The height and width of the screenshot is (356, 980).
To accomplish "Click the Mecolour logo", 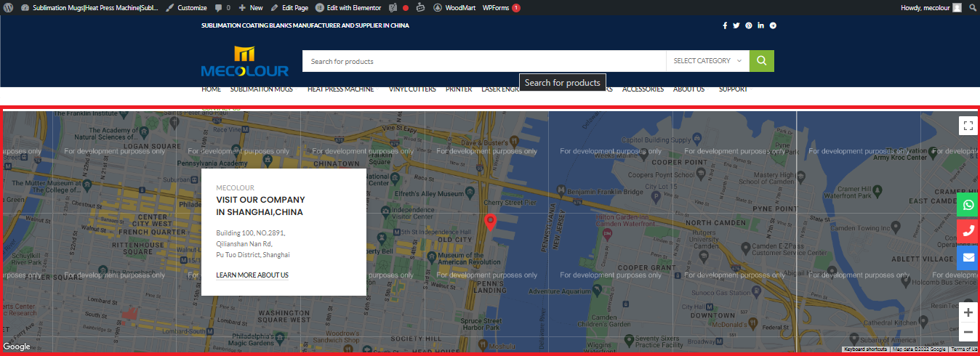I will click(245, 61).
